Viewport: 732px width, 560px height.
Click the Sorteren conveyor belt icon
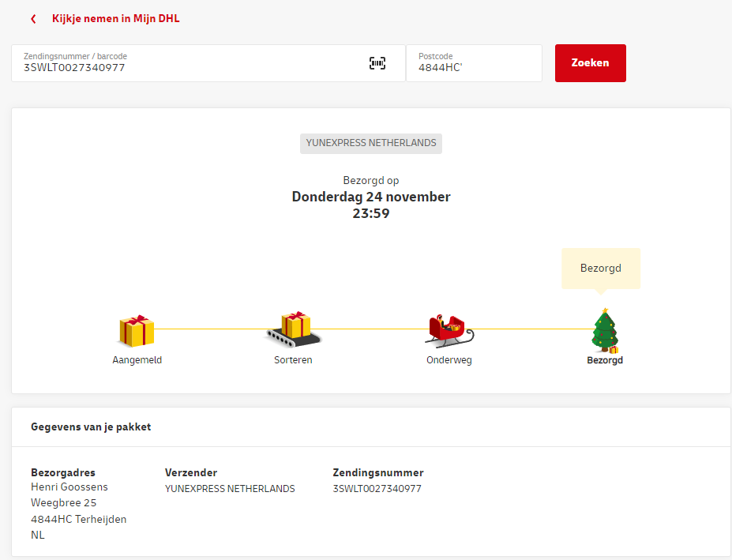pos(293,329)
